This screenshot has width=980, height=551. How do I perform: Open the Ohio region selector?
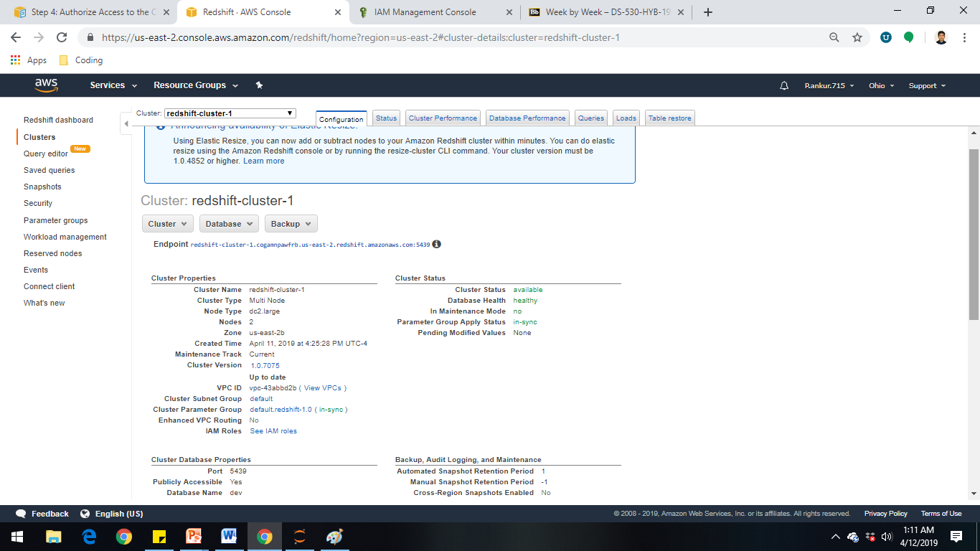[x=882, y=85]
